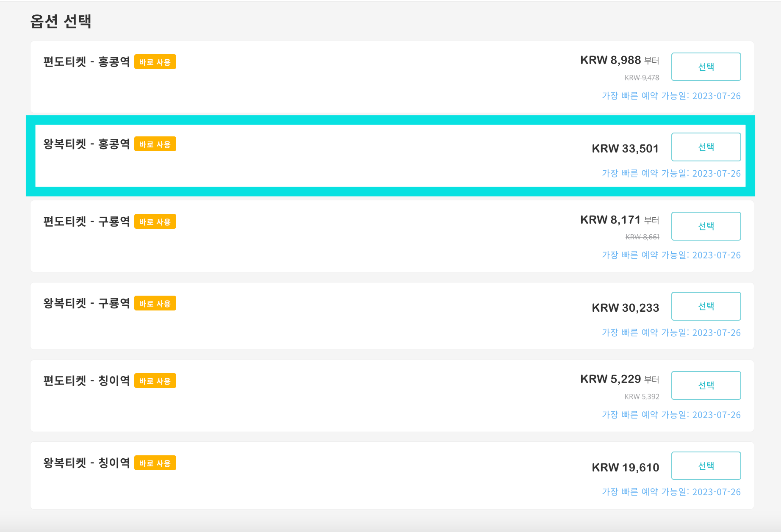Click the crossed-out KRW 9,478 price
Image resolution: width=781 pixels, height=532 pixels.
(x=642, y=78)
